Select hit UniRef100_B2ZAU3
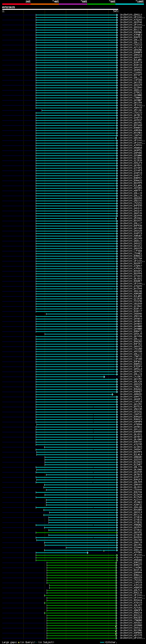 point(131,462)
